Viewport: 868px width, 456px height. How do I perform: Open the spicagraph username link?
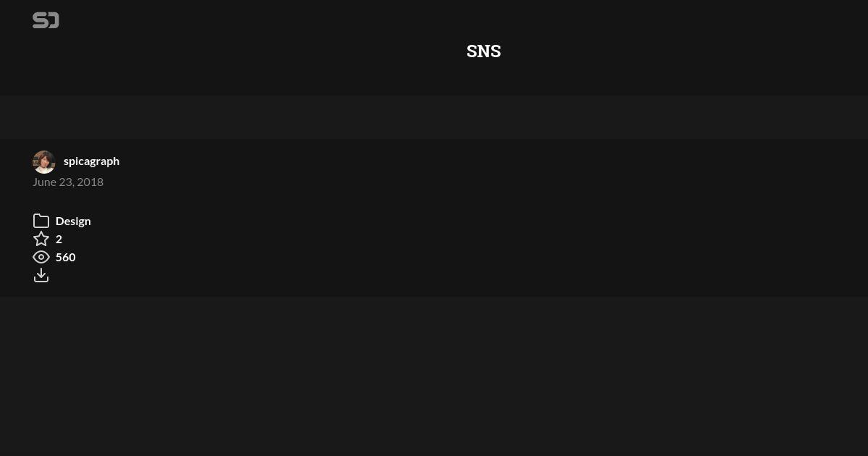(x=91, y=161)
